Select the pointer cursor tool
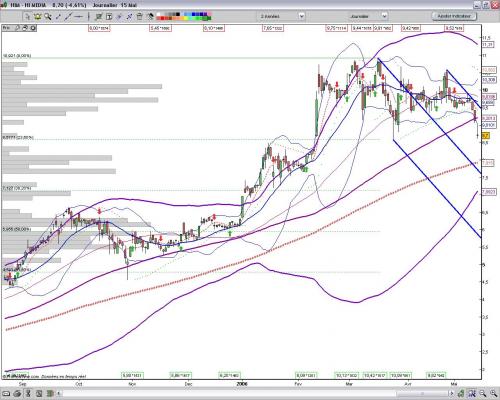 pyautogui.click(x=27, y=16)
